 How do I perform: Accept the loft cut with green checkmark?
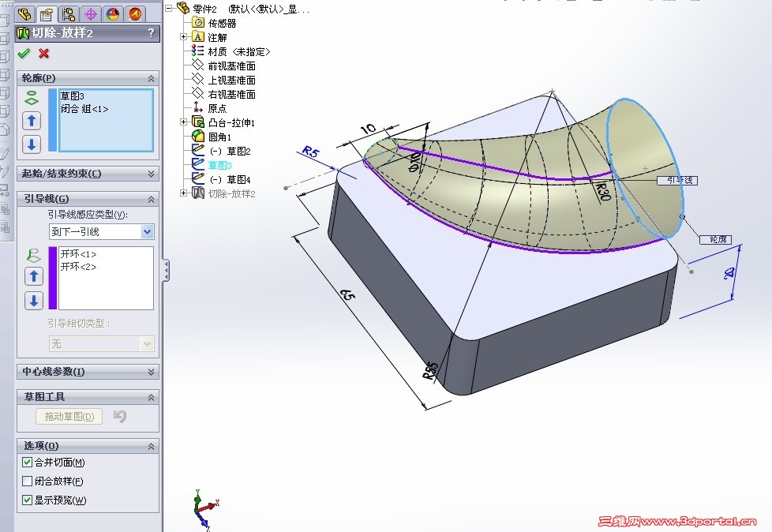pos(24,53)
